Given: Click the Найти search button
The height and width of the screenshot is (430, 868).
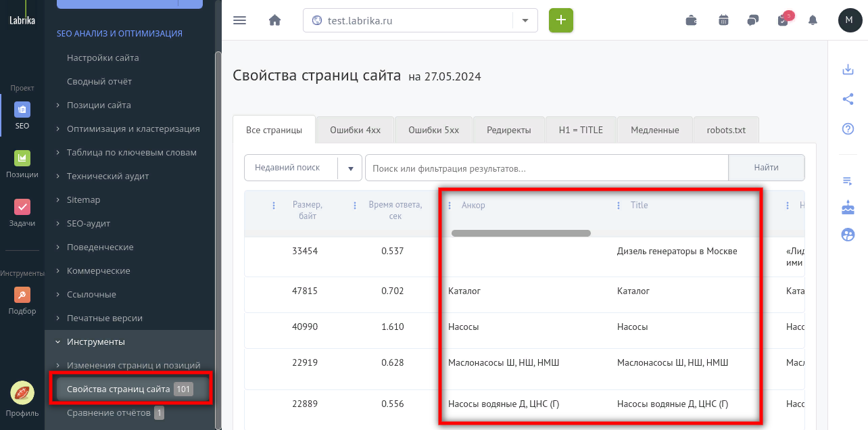Looking at the screenshot, I should [767, 168].
